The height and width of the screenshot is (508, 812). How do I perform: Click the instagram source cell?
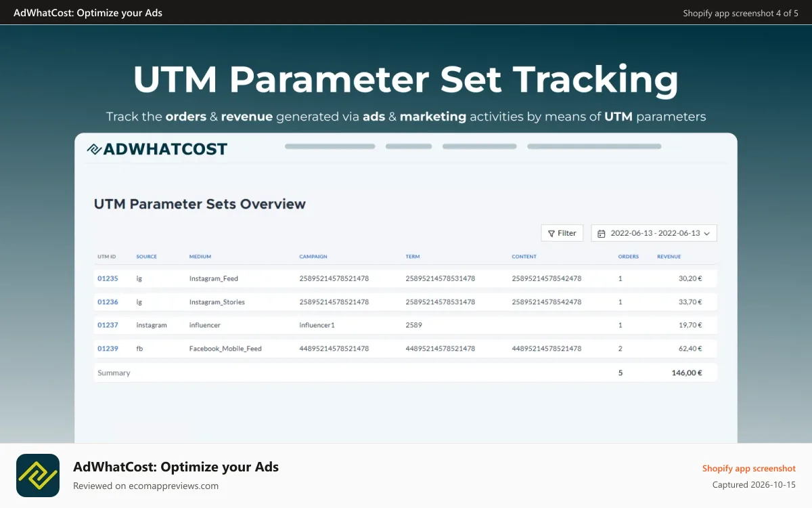tap(152, 325)
